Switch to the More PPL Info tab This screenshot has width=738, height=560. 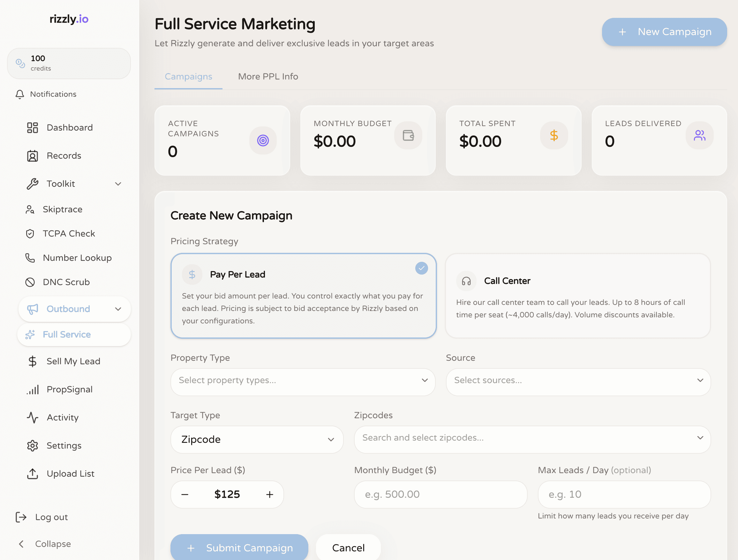267,76
